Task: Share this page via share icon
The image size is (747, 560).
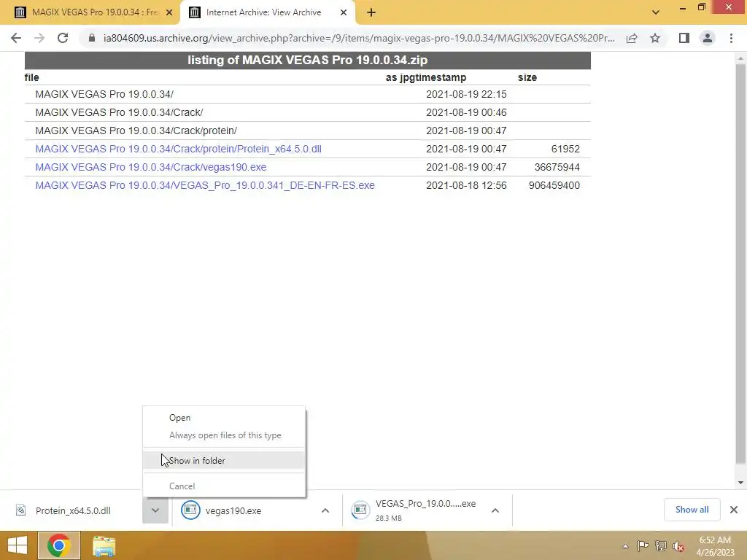Action: [632, 38]
